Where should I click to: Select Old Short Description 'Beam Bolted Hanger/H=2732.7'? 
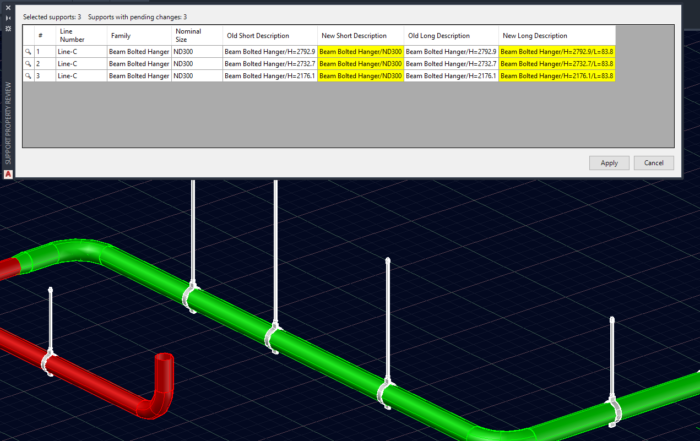click(270, 64)
